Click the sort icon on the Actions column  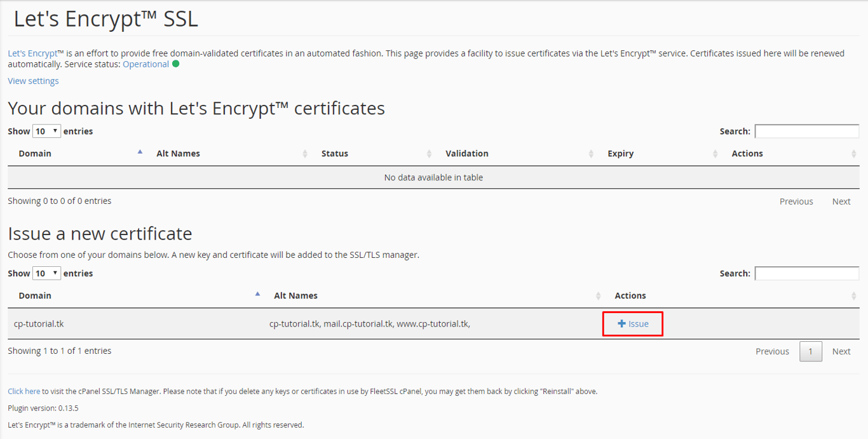[855, 153]
